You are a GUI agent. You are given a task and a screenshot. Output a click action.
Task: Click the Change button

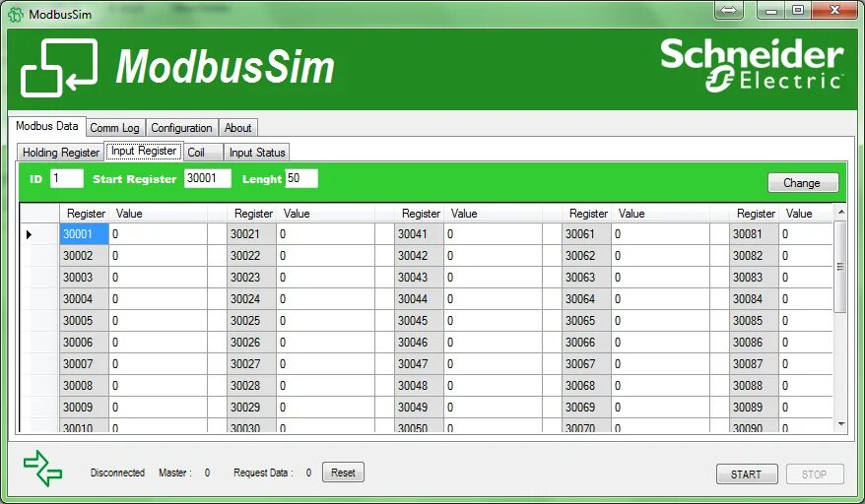pyautogui.click(x=803, y=183)
